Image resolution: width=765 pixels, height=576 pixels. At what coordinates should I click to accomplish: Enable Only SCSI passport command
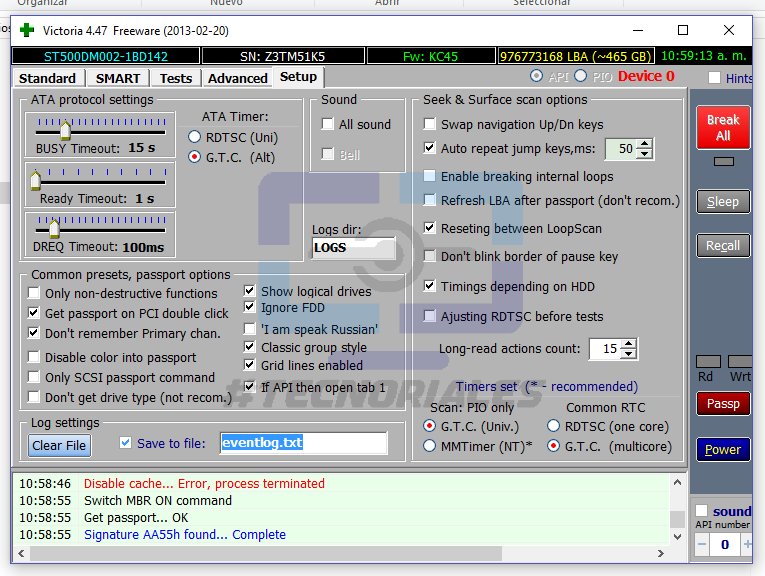point(34,377)
